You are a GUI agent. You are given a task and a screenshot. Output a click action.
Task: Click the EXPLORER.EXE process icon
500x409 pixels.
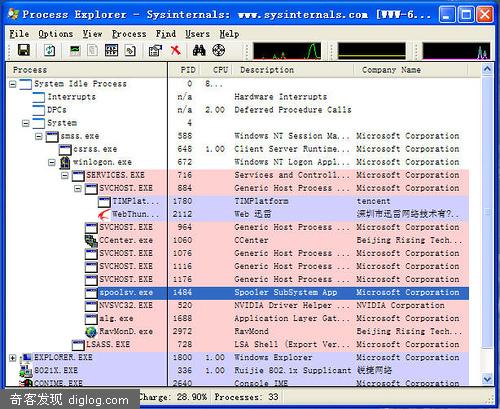point(26,358)
